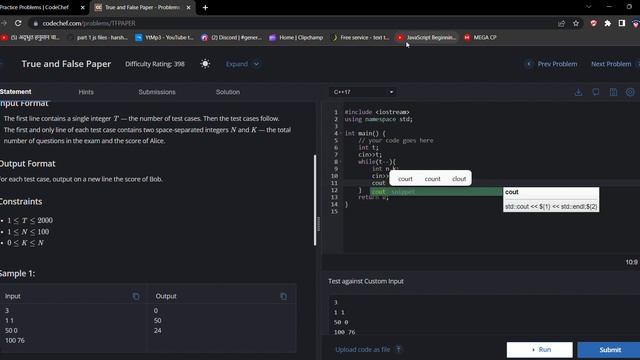Select the cout snippet autocomplete entry
The height and width of the screenshot is (360, 640).
pyautogui.click(x=436, y=192)
